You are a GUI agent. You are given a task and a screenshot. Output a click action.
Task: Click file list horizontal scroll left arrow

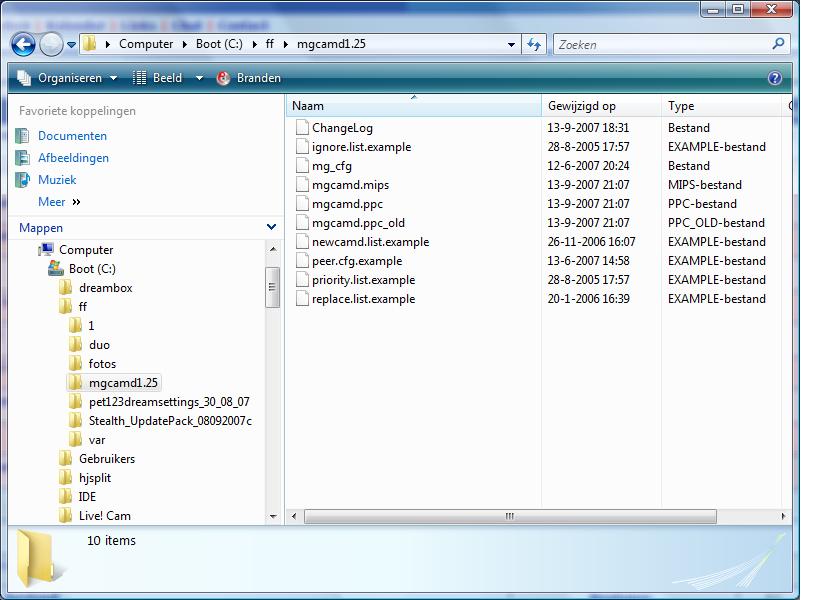(294, 516)
